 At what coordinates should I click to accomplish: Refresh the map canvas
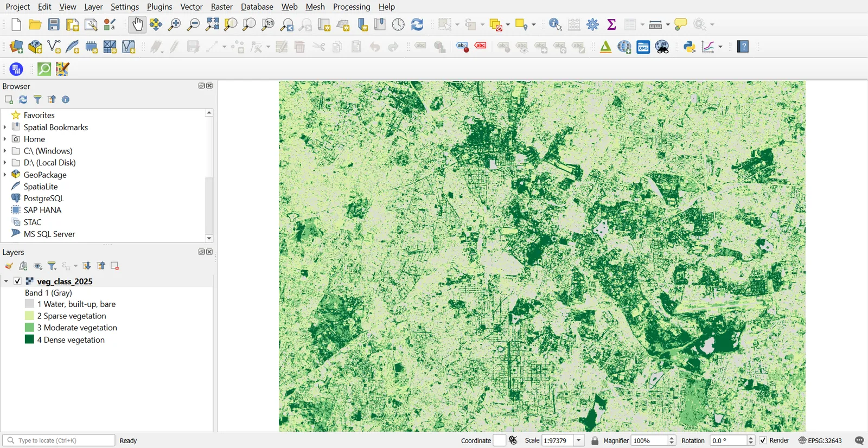(417, 24)
